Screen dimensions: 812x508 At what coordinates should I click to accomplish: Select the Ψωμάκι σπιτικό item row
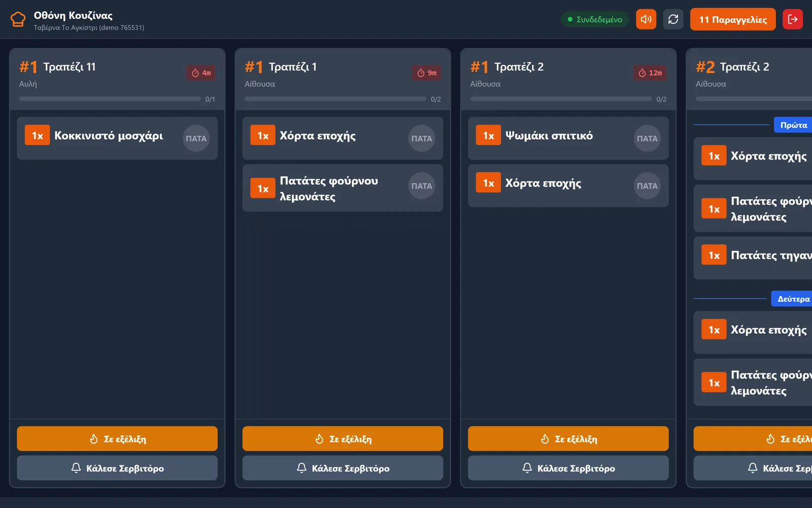[568, 138]
